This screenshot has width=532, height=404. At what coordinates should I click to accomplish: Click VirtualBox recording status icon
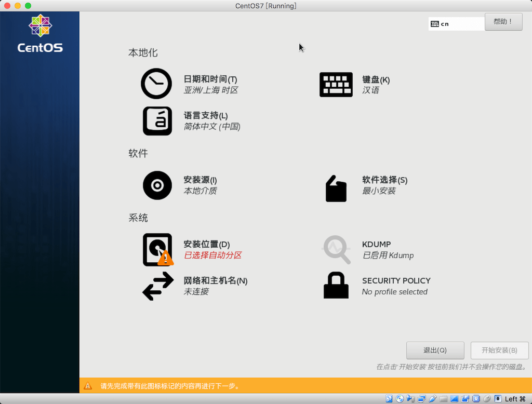tap(465, 399)
